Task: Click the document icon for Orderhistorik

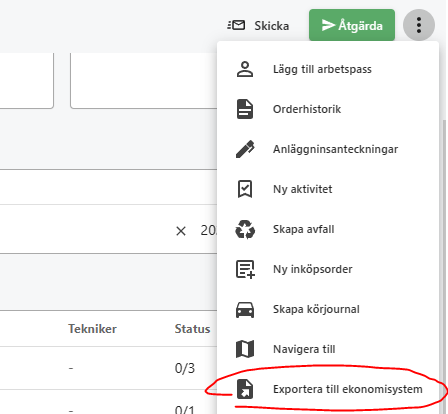Action: click(245, 109)
